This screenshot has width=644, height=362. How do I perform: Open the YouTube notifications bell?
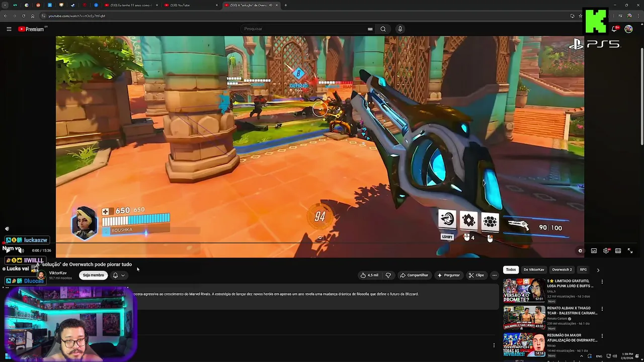click(x=614, y=29)
